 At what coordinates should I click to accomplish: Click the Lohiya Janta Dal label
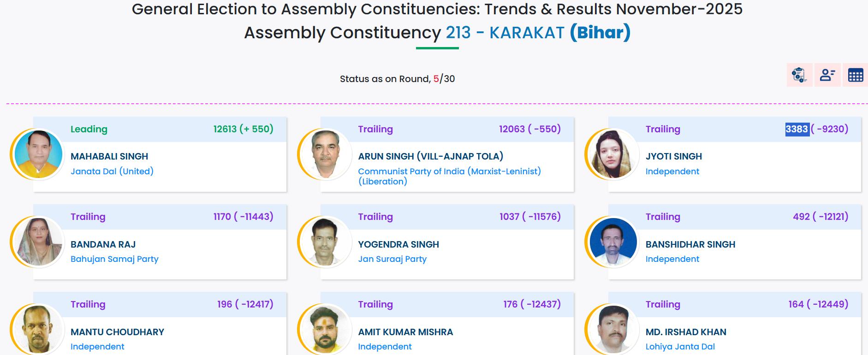tap(680, 347)
